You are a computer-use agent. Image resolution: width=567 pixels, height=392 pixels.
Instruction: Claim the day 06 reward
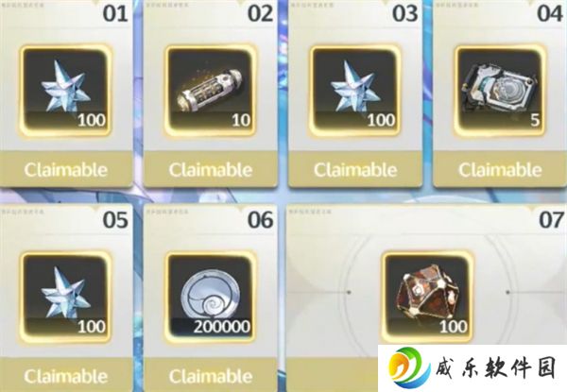click(211, 376)
